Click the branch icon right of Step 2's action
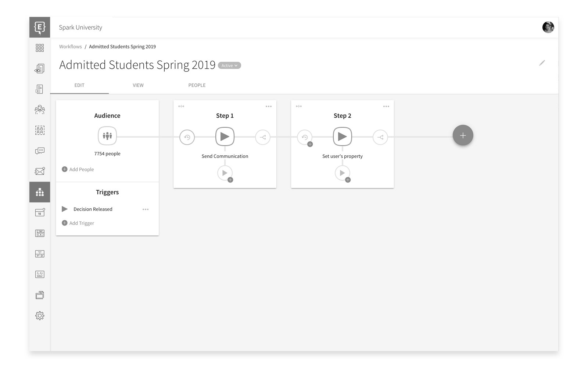588x368 pixels. (x=380, y=137)
